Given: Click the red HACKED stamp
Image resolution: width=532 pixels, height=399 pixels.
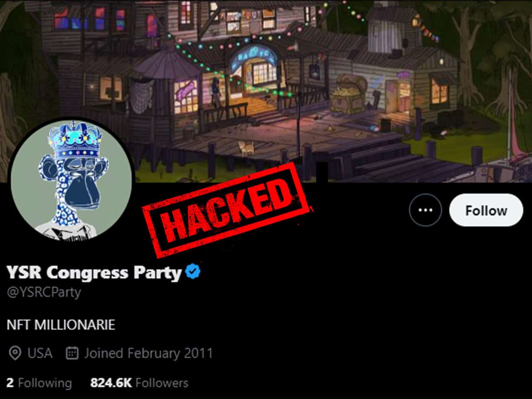Looking at the screenshot, I should tap(227, 208).
